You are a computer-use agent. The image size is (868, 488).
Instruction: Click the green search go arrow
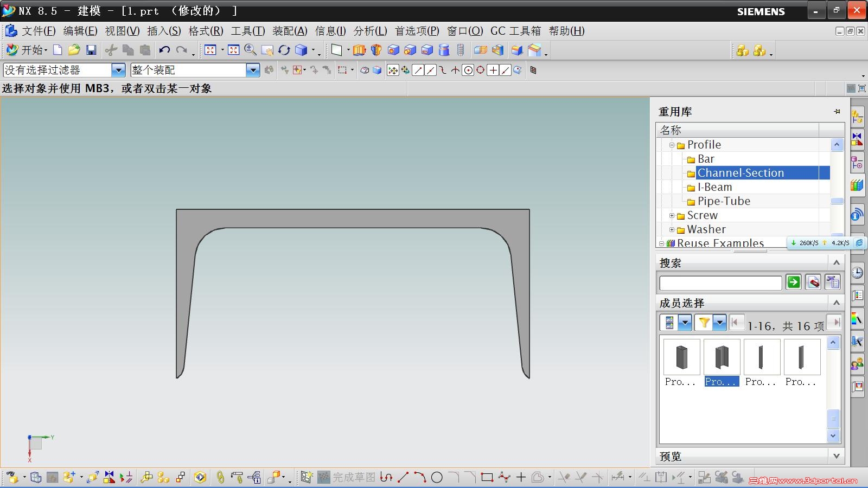(x=794, y=282)
